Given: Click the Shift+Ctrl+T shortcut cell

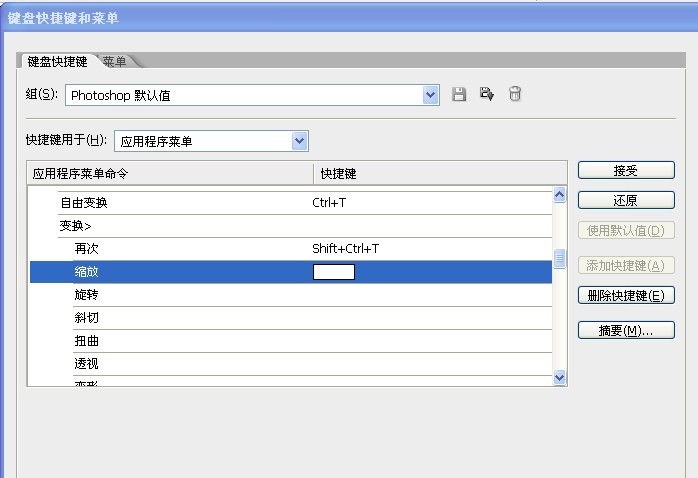Looking at the screenshot, I should [345, 249].
